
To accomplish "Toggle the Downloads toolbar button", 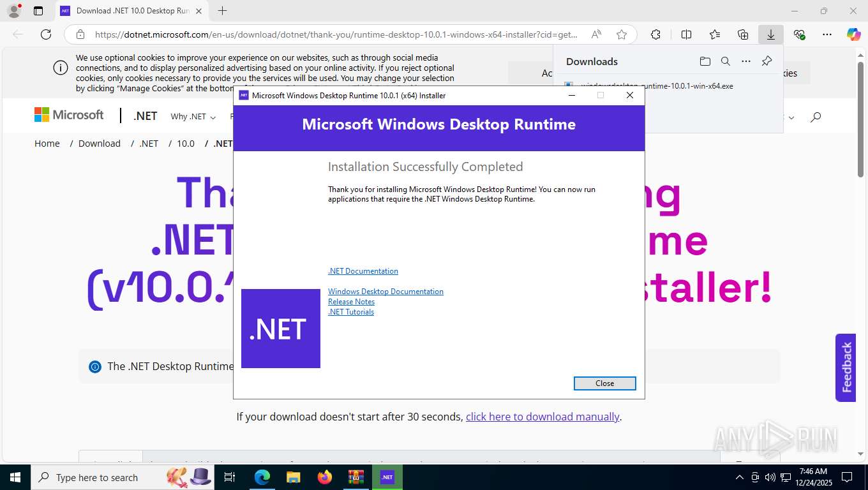I will tap(771, 34).
